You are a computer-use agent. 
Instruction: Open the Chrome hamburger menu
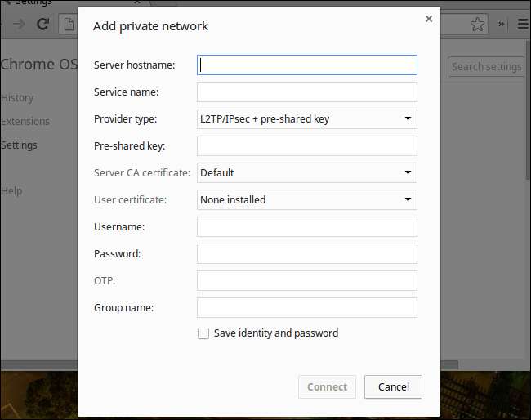tap(523, 24)
